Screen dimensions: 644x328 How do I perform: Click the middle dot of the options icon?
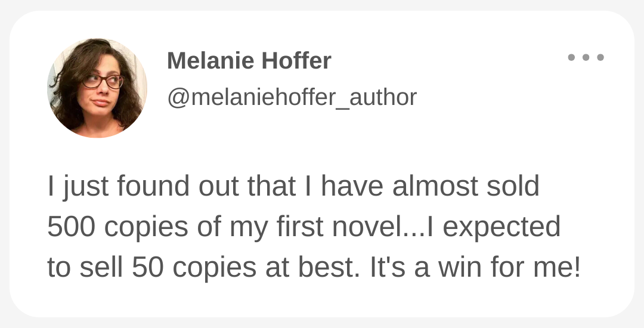(586, 57)
